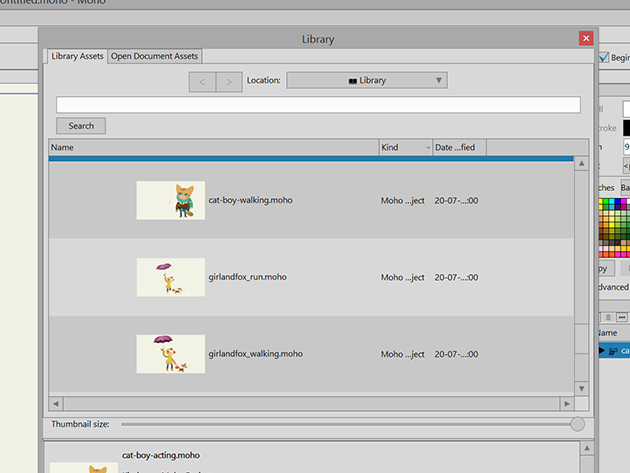Click the cat-boy-walking.moho file name
The image size is (630, 473).
(250, 200)
